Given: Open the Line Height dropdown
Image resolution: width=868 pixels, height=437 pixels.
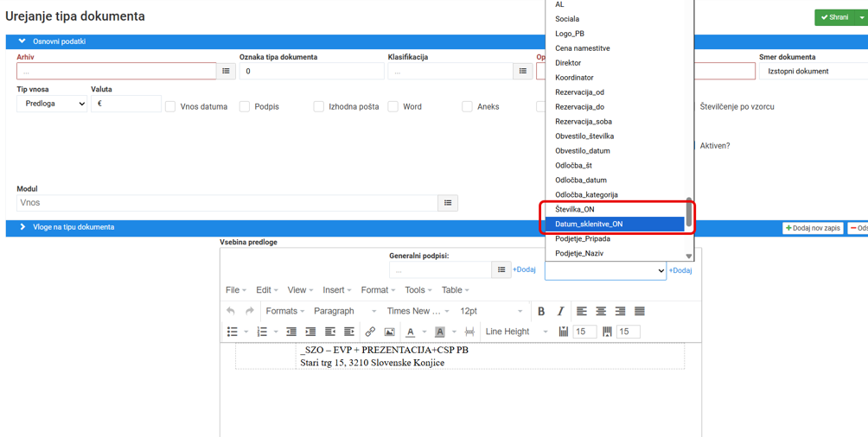Looking at the screenshot, I should (x=516, y=332).
